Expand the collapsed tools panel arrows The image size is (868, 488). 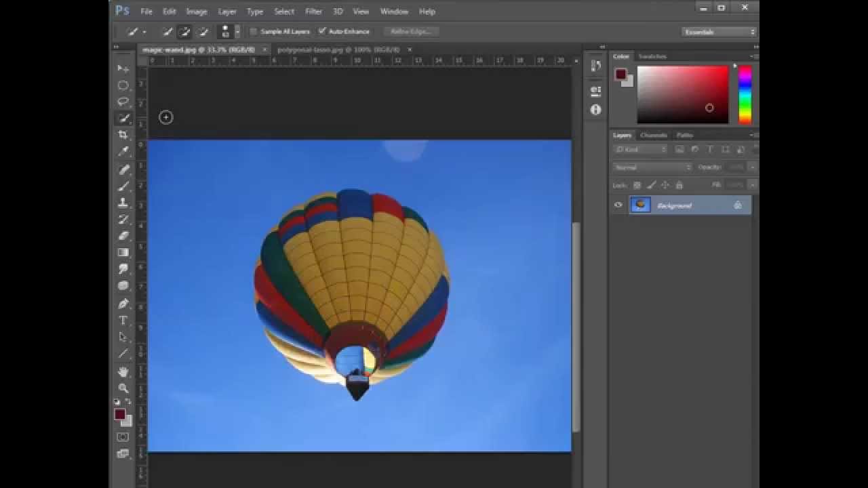tap(115, 47)
